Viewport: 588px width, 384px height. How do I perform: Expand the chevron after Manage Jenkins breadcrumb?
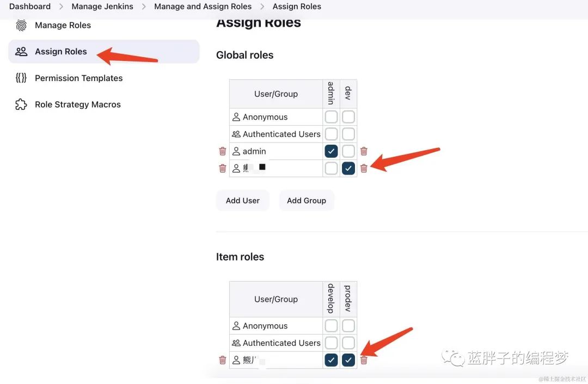point(144,7)
